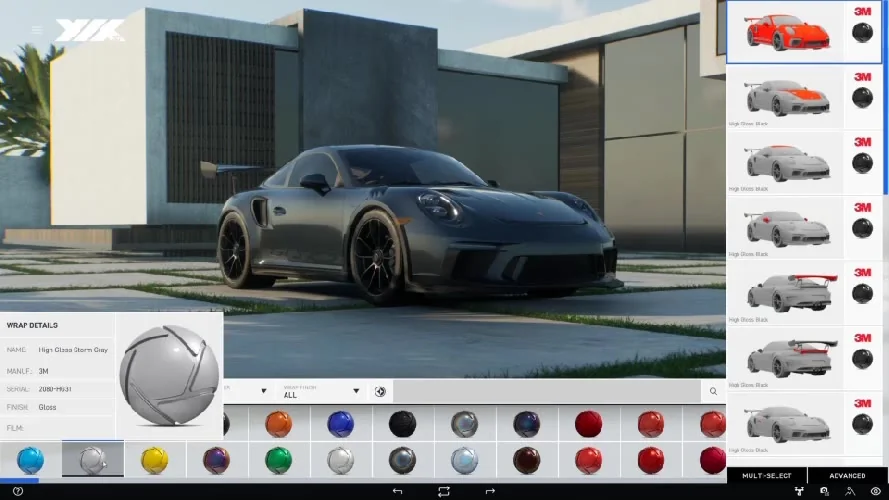
Task: Click the swap loop arrows icon
Action: click(x=444, y=491)
